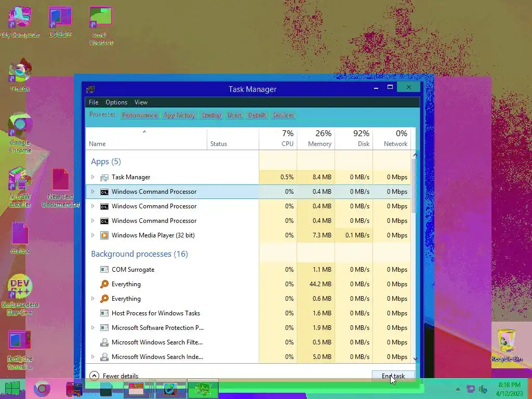532x399 pixels.
Task: Collapse to fewer details with the chevron
Action: coord(95,376)
